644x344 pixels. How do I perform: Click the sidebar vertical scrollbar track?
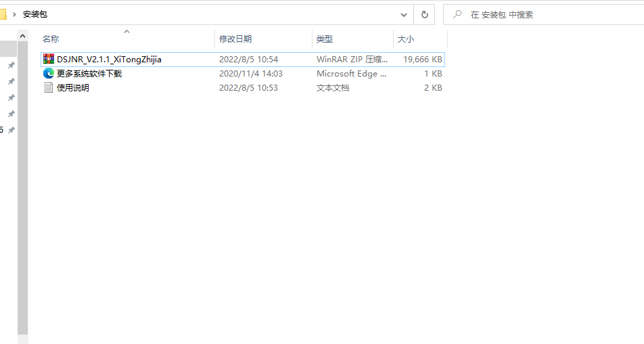tap(22, 188)
